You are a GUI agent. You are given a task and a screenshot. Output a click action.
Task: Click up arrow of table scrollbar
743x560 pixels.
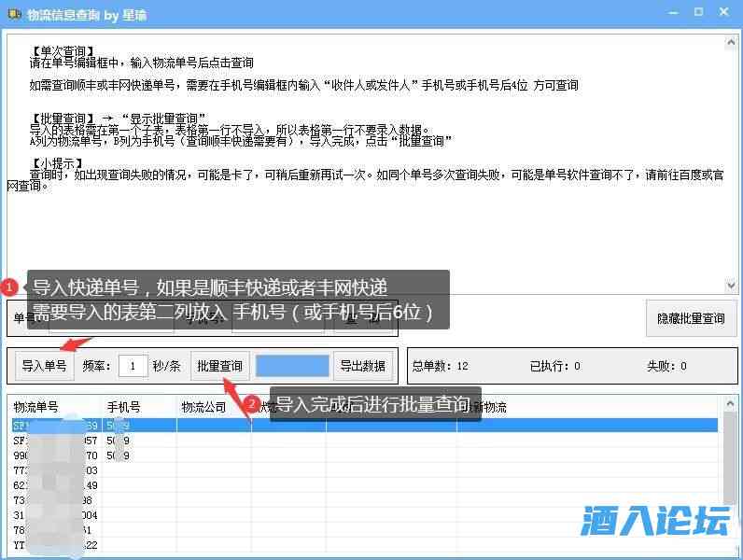[730, 403]
